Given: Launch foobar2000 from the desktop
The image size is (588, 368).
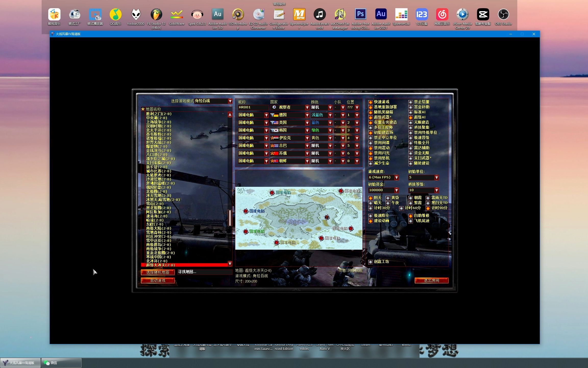Looking at the screenshot, I should coord(136,17).
